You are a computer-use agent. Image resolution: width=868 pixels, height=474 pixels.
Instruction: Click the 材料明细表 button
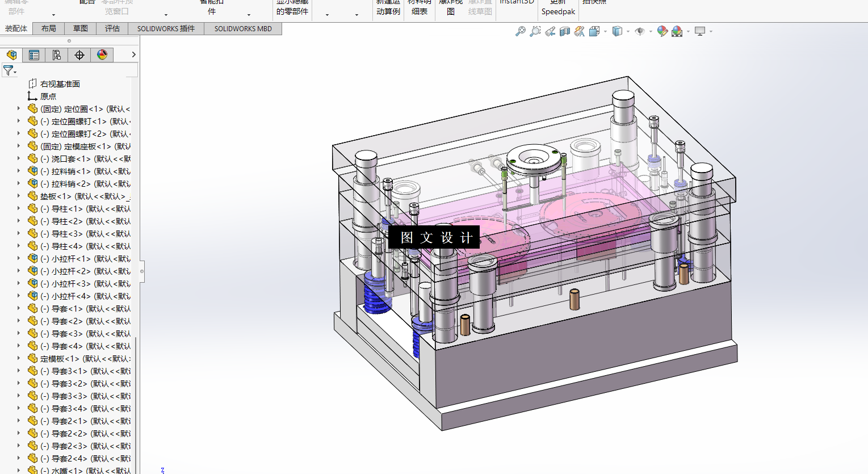tap(420, 8)
